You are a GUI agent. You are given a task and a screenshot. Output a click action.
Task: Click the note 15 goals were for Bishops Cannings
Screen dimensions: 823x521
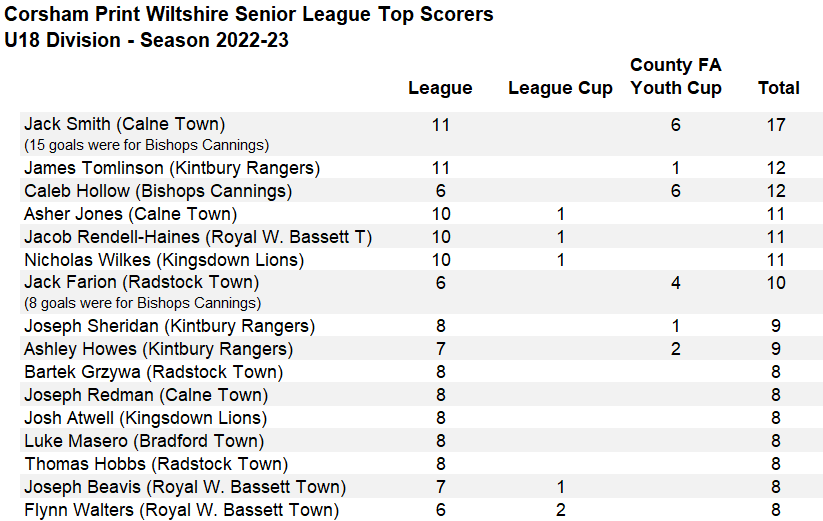[x=146, y=145]
